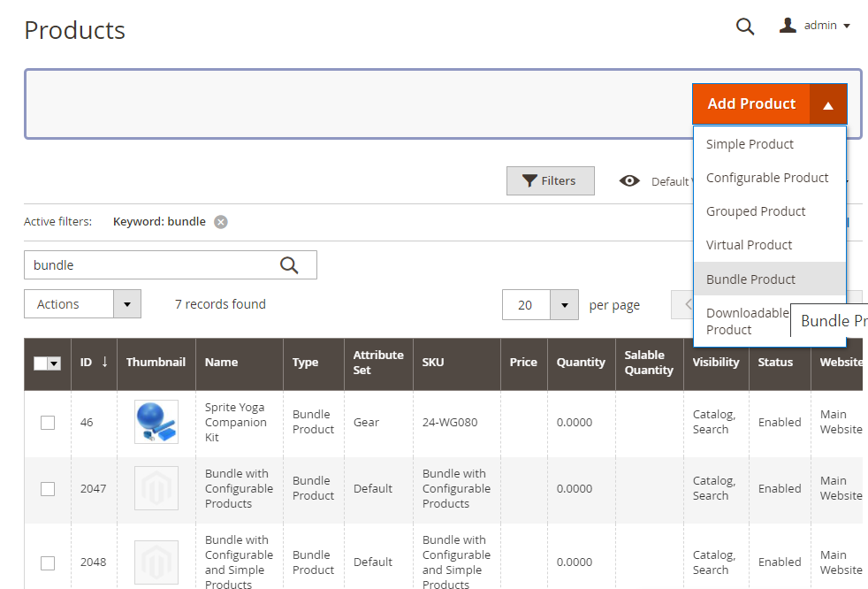Sort by the ID column header arrow
This screenshot has height=589, width=868.
(x=104, y=362)
